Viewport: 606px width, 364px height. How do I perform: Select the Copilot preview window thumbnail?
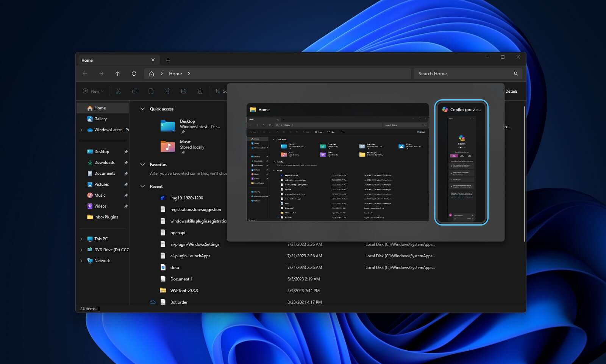[x=461, y=163]
